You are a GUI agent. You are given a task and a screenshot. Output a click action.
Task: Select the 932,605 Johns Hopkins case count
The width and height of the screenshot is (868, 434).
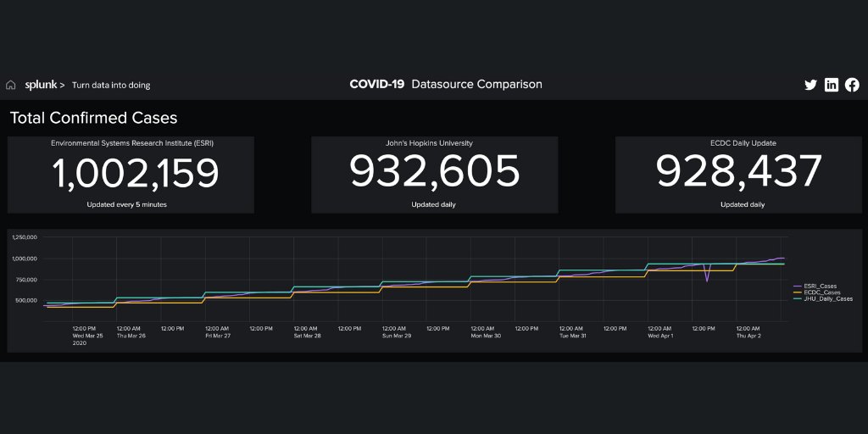pos(435,171)
